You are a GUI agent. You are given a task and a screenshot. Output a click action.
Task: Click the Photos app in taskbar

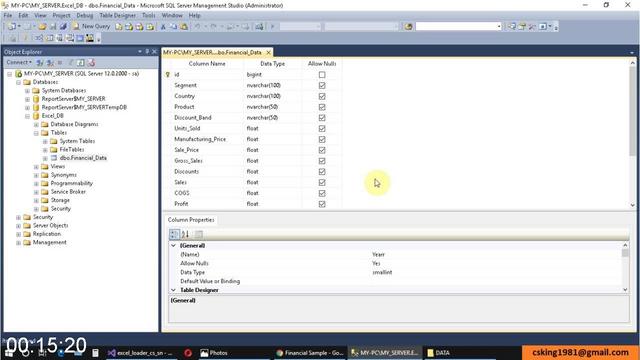click(214, 353)
